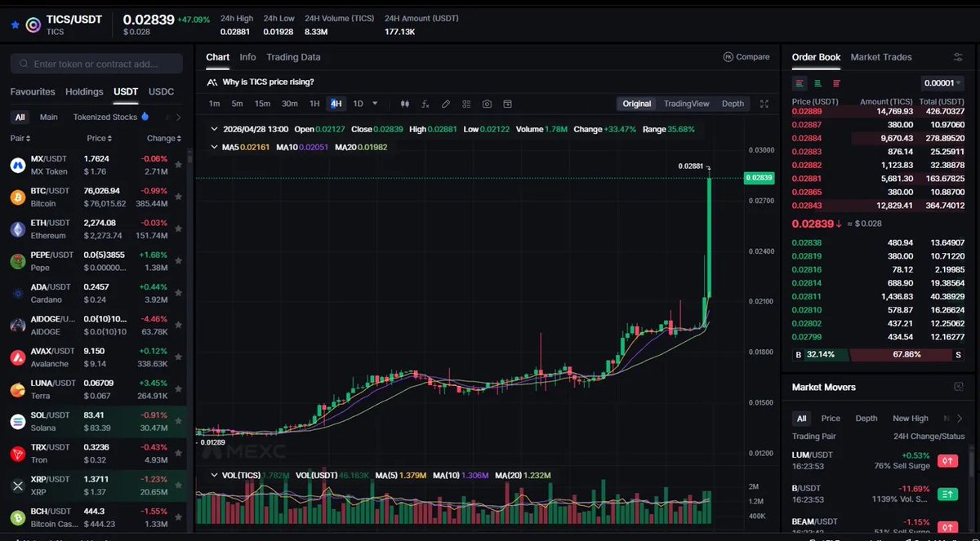Favourite the BTC/USDT pair star

pos(178,197)
